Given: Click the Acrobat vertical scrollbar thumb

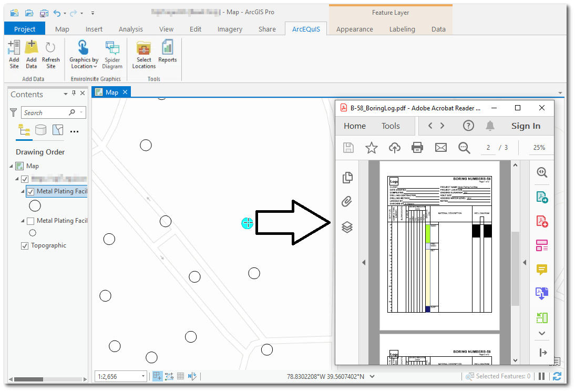Looking at the screenshot, I should point(515,269).
